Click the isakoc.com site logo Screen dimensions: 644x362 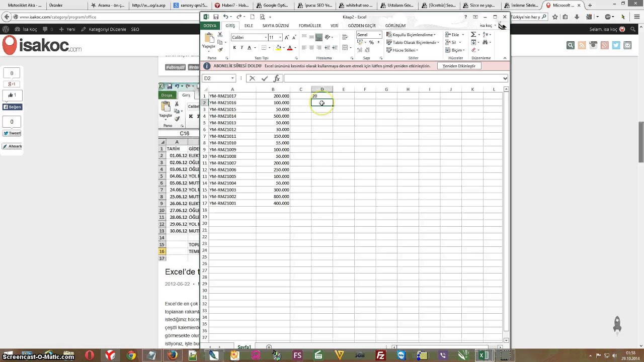(42, 46)
